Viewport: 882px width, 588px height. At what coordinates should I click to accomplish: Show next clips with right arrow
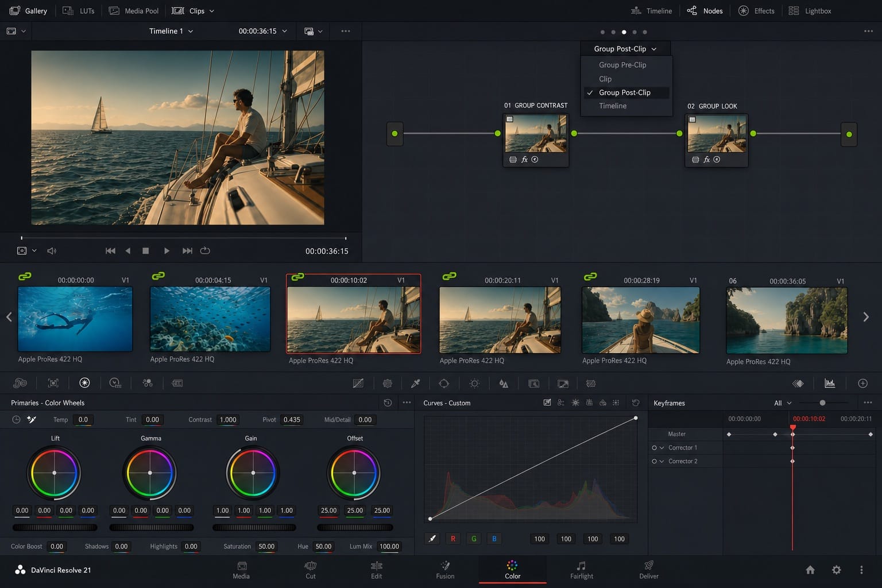(x=866, y=317)
